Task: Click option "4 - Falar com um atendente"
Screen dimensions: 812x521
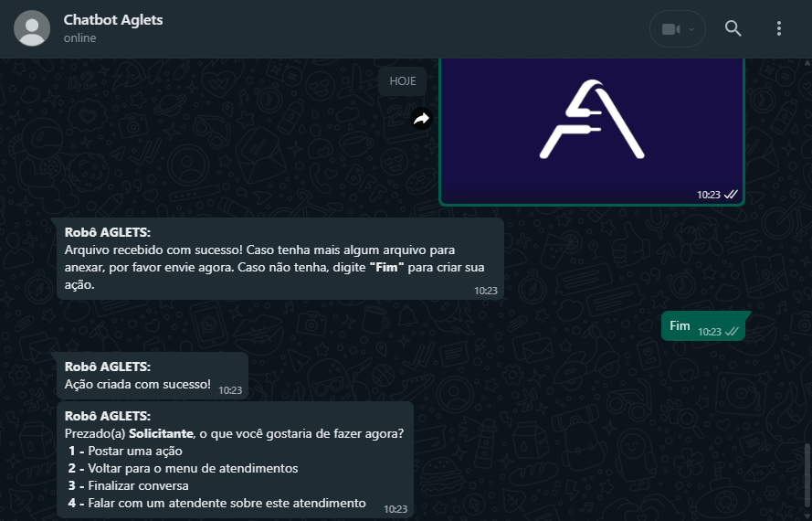Action: 216,503
